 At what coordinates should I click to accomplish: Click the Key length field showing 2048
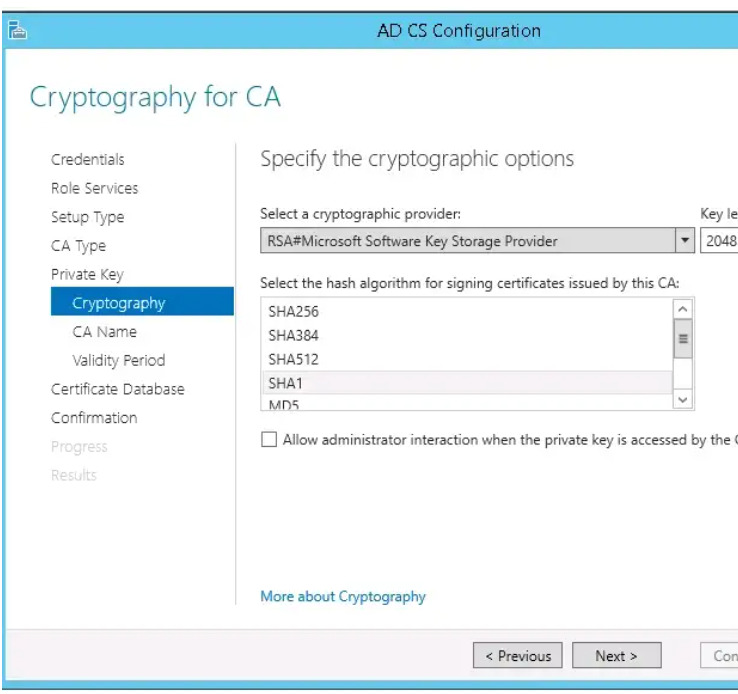point(719,240)
